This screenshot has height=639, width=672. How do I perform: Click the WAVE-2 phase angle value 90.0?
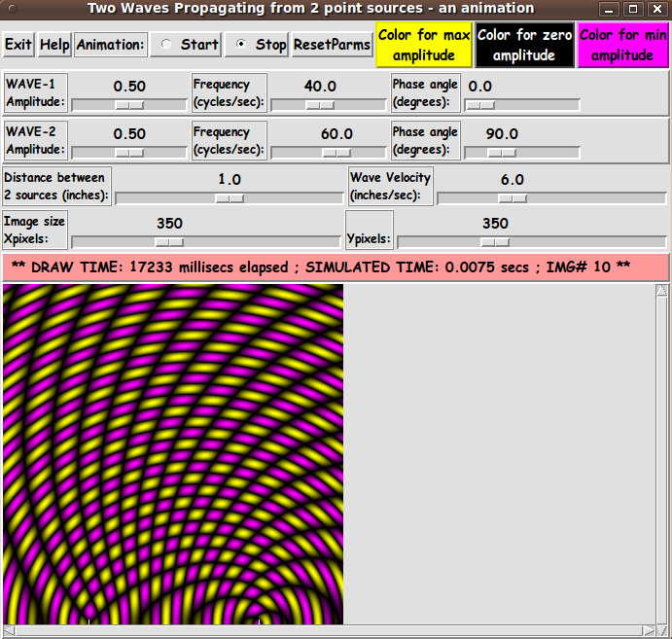pos(502,133)
